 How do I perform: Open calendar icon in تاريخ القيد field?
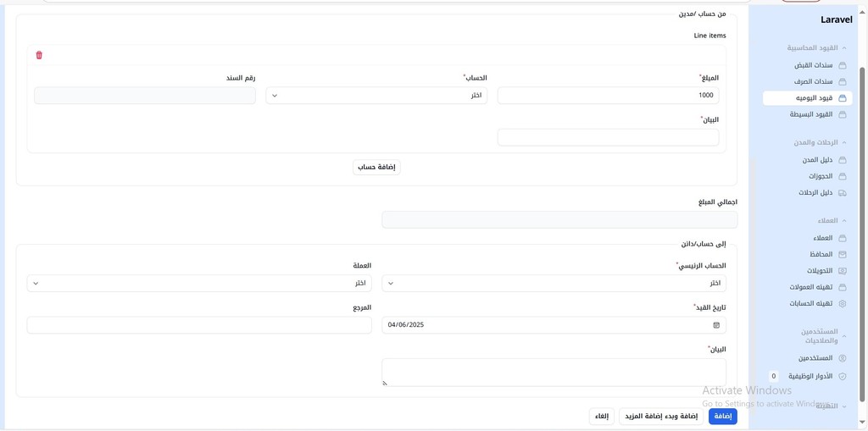(x=716, y=325)
